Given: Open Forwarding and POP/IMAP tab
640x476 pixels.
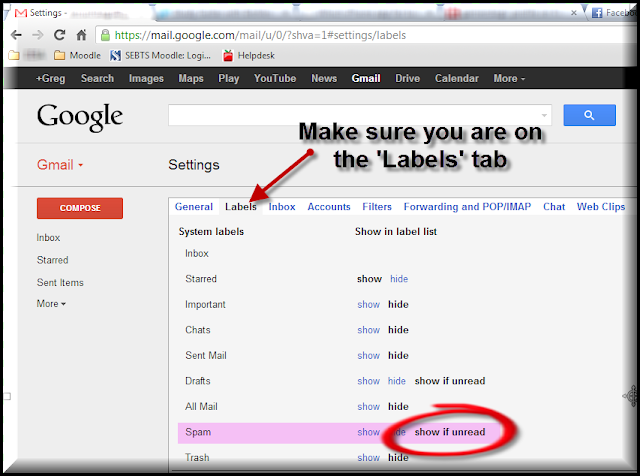Looking at the screenshot, I should pyautogui.click(x=467, y=207).
